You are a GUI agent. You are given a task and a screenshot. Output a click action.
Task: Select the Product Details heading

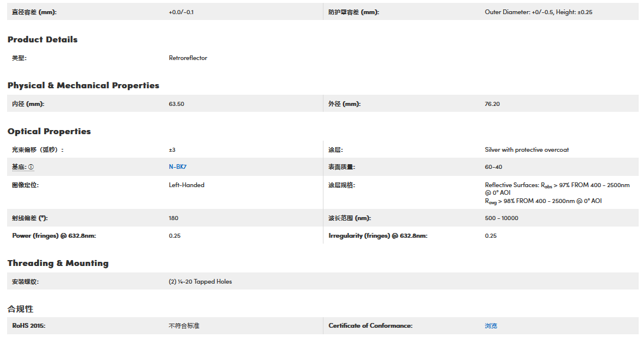tap(42, 39)
